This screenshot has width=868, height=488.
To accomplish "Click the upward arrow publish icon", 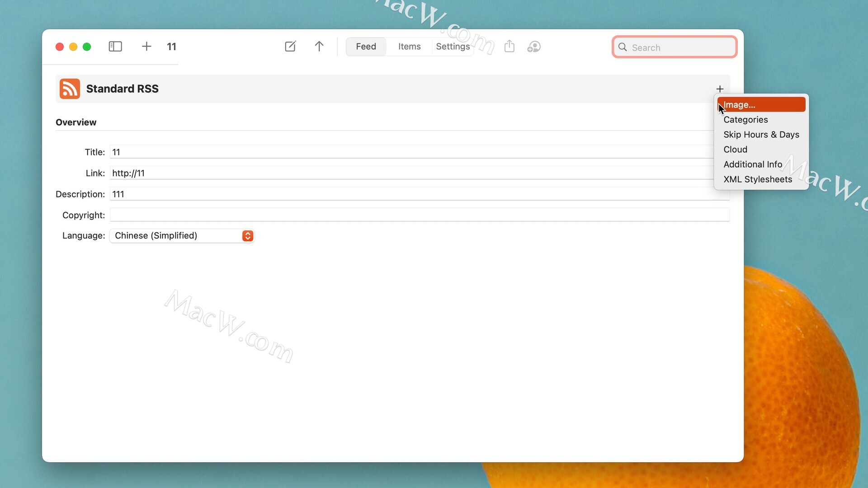I will (x=319, y=47).
